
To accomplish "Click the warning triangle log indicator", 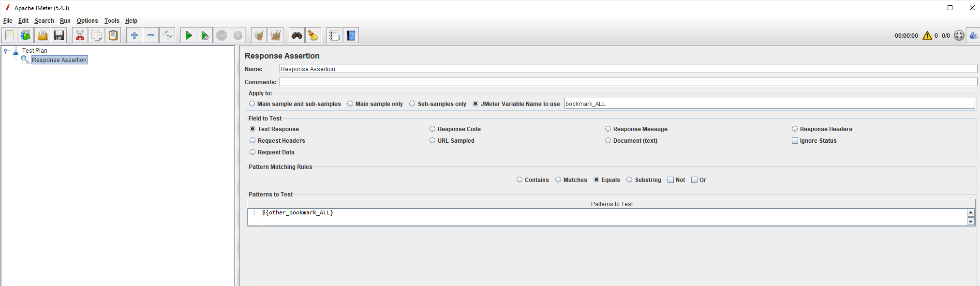I will [927, 35].
